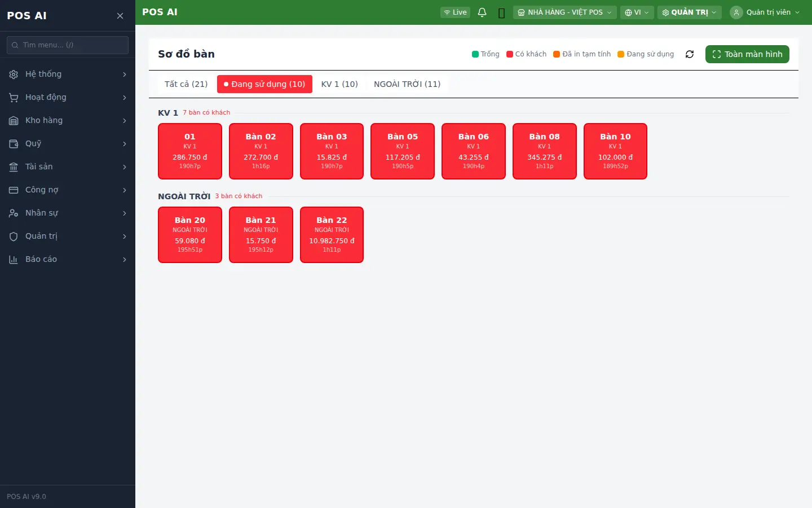Click the refresh table map icon
812x508 pixels.
coord(690,54)
